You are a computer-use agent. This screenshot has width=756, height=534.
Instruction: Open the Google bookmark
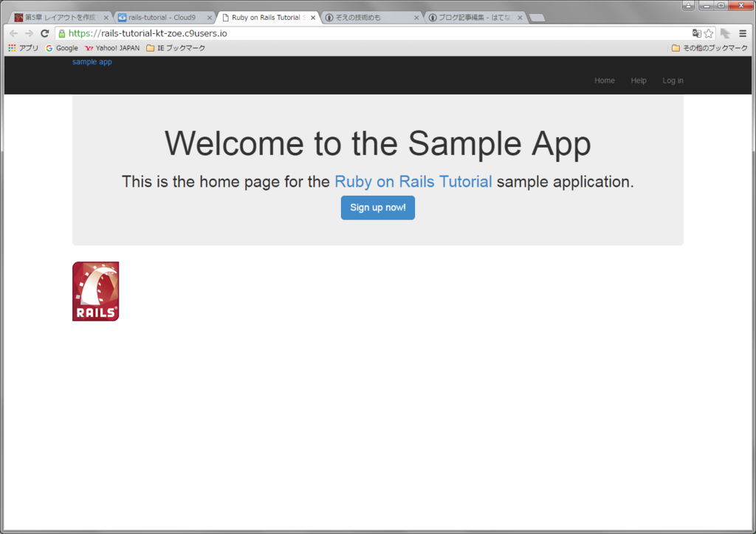coord(62,48)
